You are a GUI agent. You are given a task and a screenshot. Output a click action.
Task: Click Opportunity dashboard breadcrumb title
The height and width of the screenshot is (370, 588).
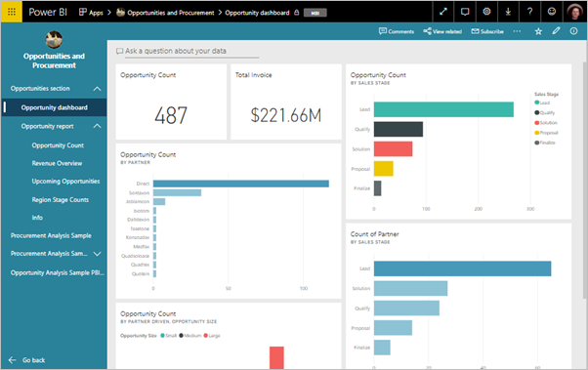pyautogui.click(x=257, y=13)
